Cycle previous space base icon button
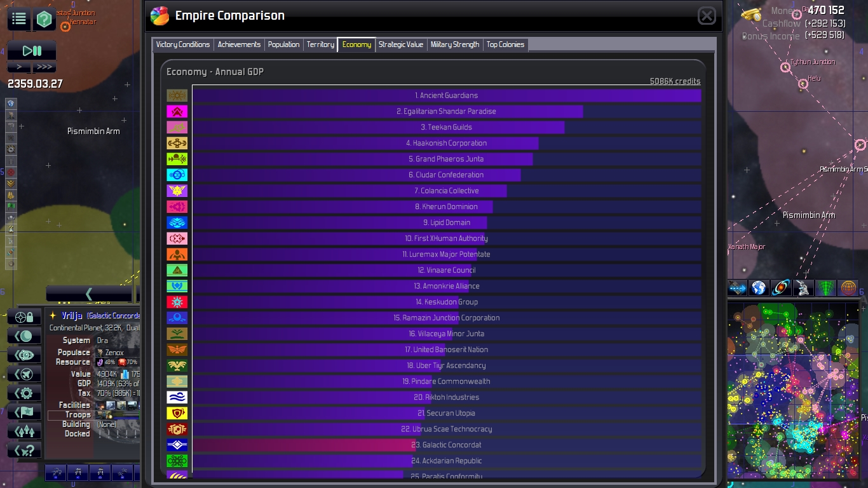868x488 pixels. pyautogui.click(x=24, y=355)
